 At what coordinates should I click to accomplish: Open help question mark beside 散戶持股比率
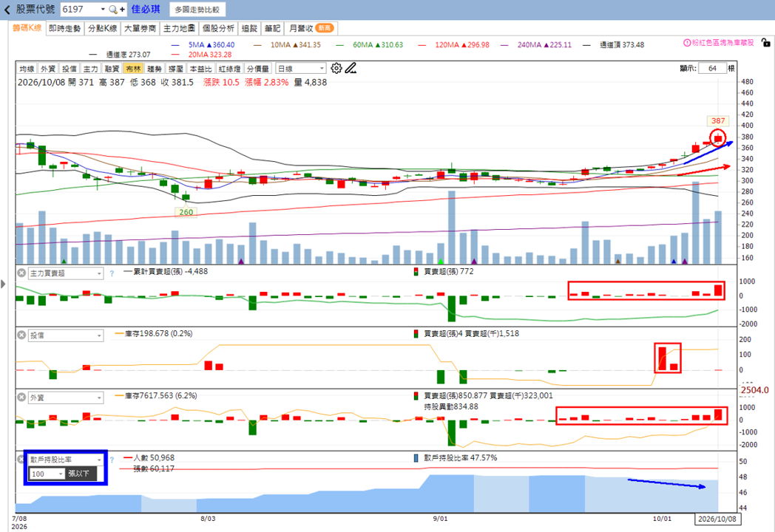click(x=112, y=460)
